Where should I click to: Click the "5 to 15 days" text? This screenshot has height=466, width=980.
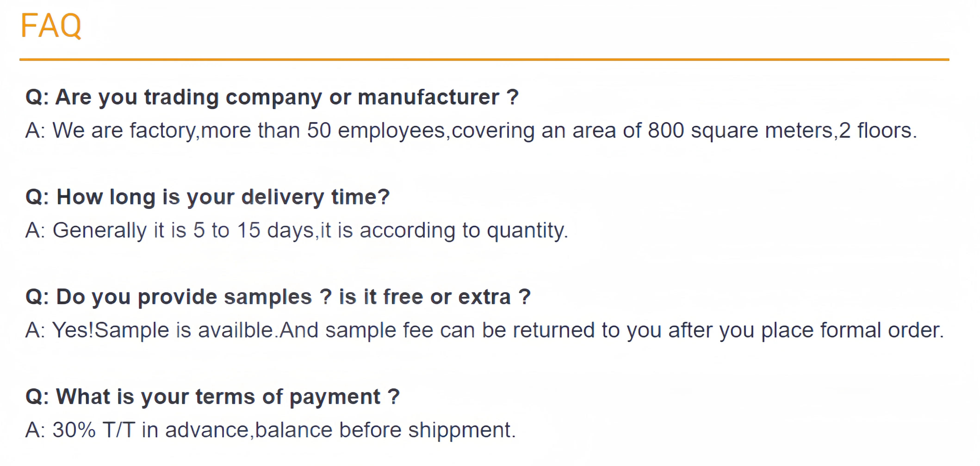(x=253, y=230)
